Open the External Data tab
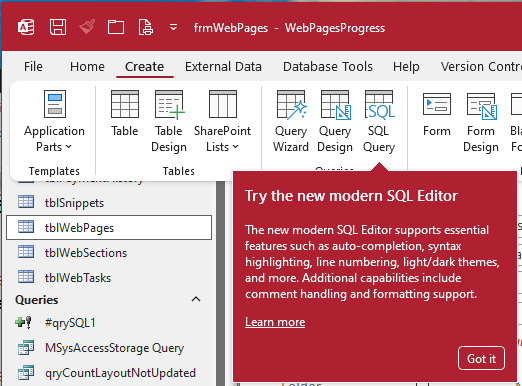 coord(223,67)
